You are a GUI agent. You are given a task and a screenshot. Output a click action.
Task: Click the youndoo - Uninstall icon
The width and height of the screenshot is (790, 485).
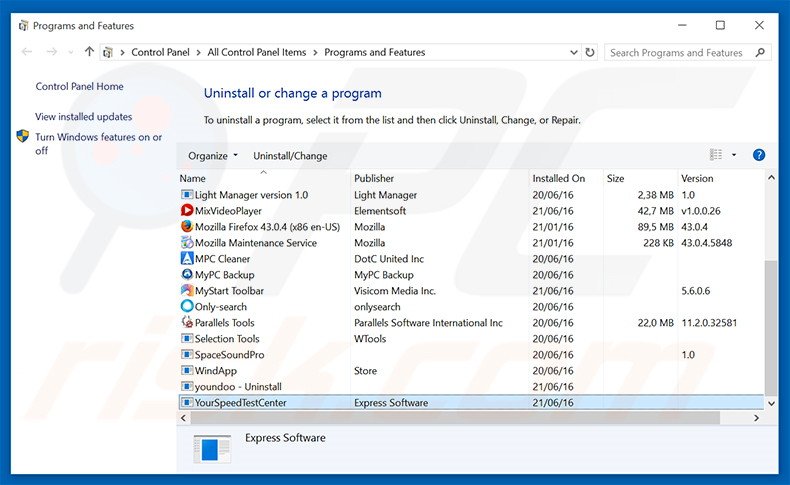186,387
